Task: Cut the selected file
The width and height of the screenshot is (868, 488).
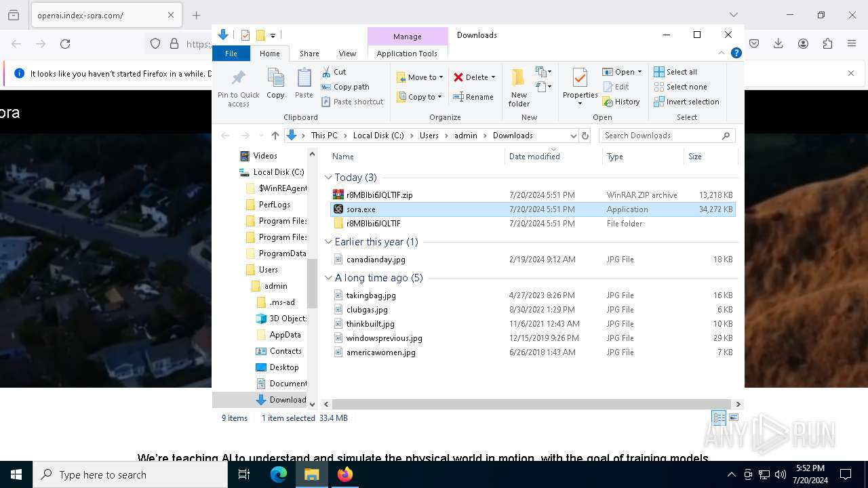Action: (334, 72)
